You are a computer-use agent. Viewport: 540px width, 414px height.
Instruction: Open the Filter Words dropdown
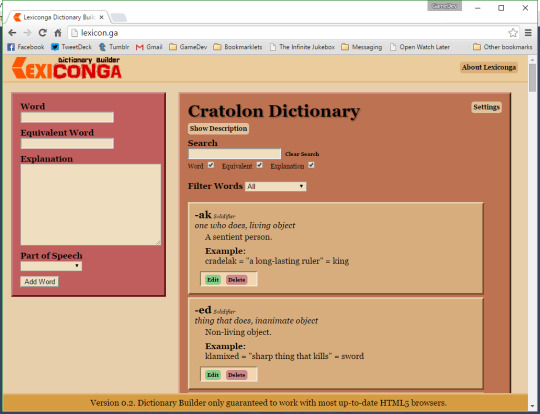click(276, 186)
